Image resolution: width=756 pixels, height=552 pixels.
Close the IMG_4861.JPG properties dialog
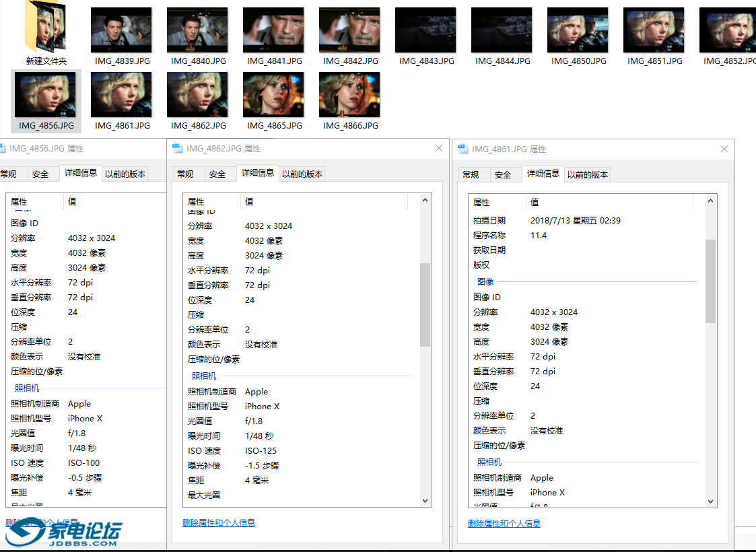coord(724,148)
